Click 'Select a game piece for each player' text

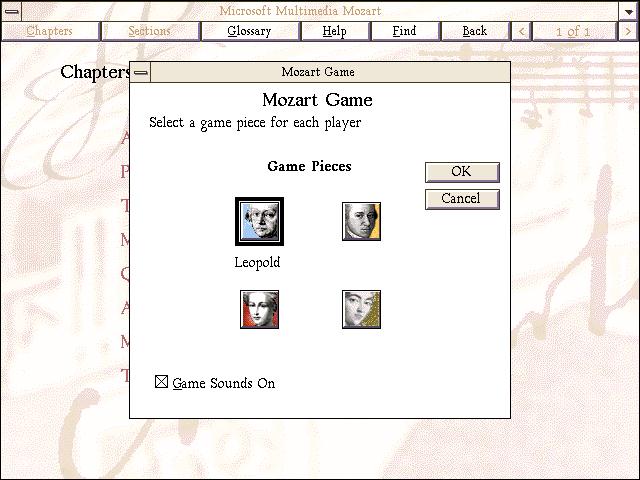(x=255, y=122)
